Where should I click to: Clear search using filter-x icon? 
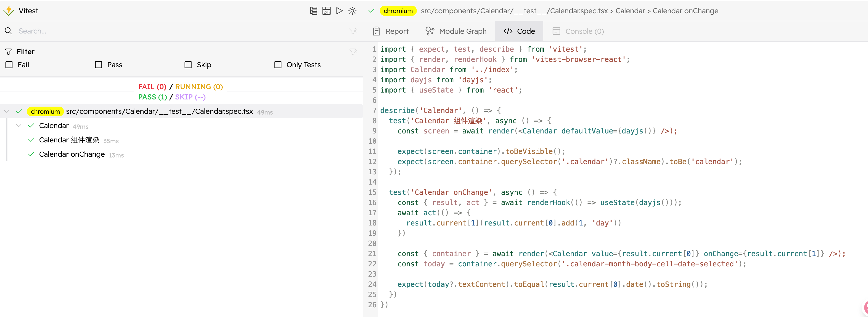(x=353, y=31)
